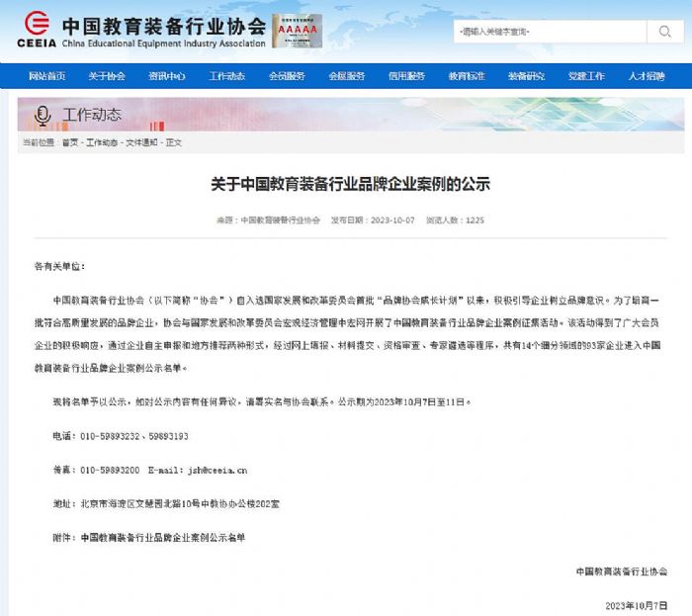Go to 党建工作 section
Viewport: 692px width, 616px height.
(586, 76)
